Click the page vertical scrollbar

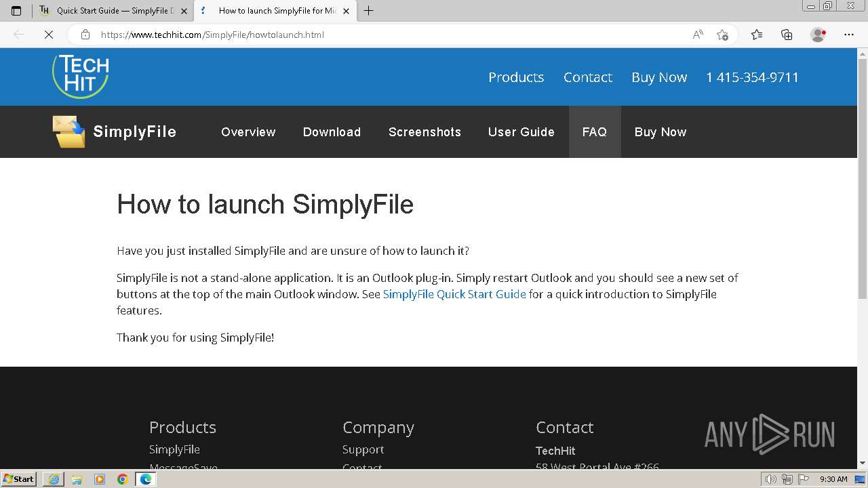tap(863, 179)
